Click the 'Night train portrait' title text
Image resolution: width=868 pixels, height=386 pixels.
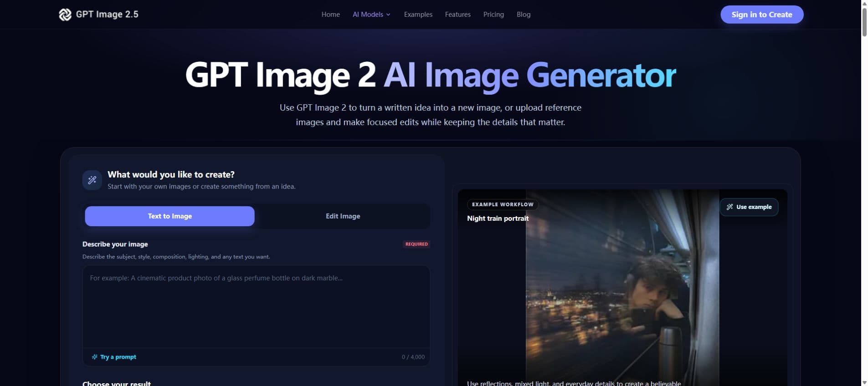coord(498,218)
